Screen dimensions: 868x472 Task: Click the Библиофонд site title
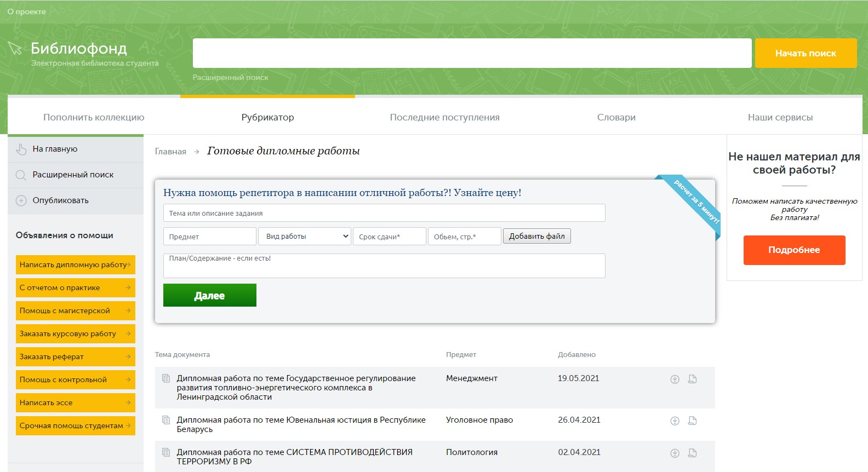(x=79, y=48)
